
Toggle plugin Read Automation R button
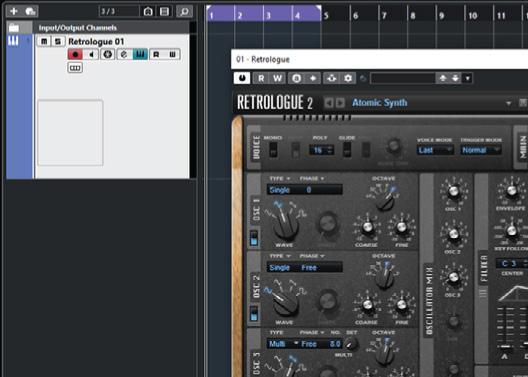(x=261, y=78)
